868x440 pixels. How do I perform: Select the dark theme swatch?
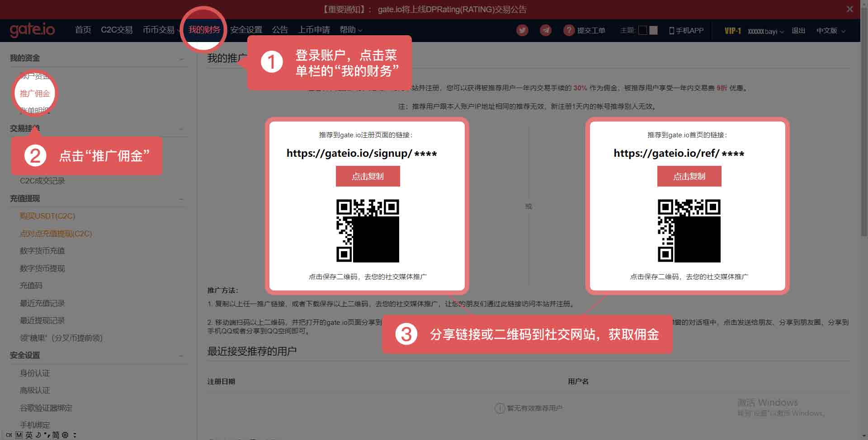coord(643,30)
